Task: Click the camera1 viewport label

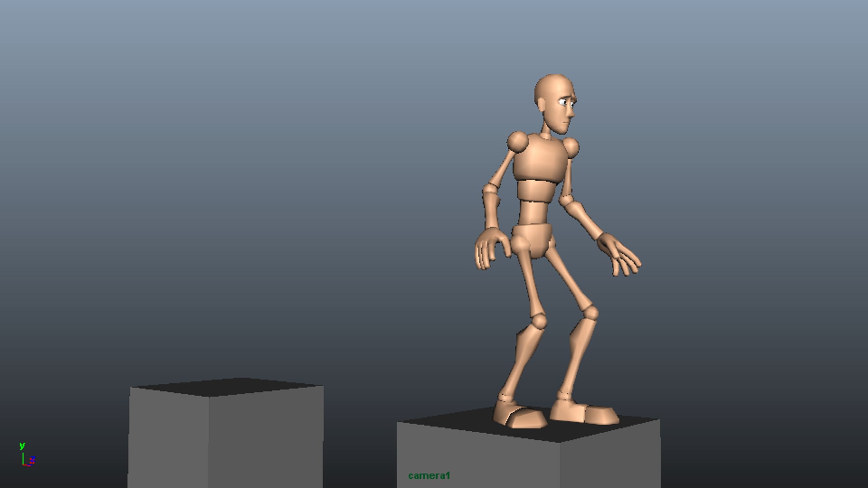Action: 429,475
